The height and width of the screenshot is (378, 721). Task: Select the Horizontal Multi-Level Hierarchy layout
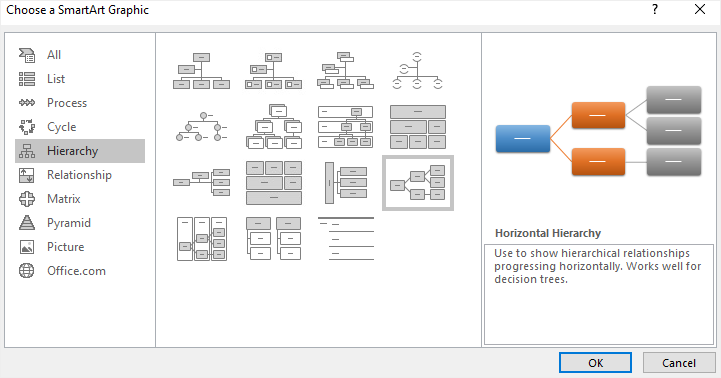345,183
